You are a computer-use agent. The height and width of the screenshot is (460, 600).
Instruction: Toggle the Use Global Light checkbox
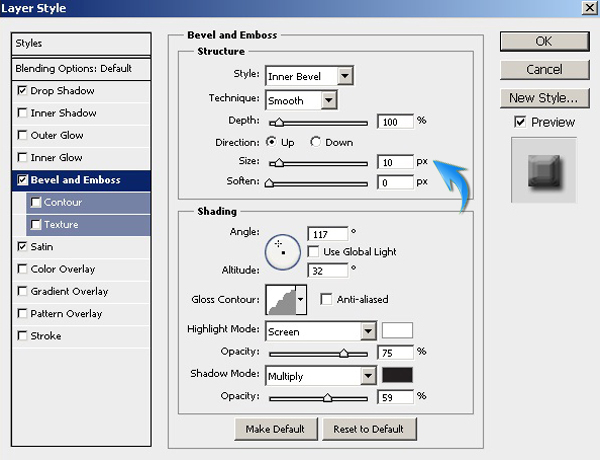point(313,251)
